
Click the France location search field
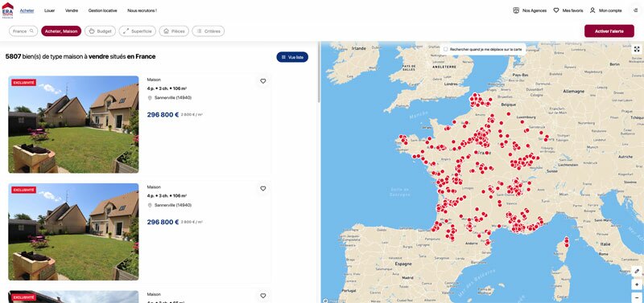click(x=23, y=31)
